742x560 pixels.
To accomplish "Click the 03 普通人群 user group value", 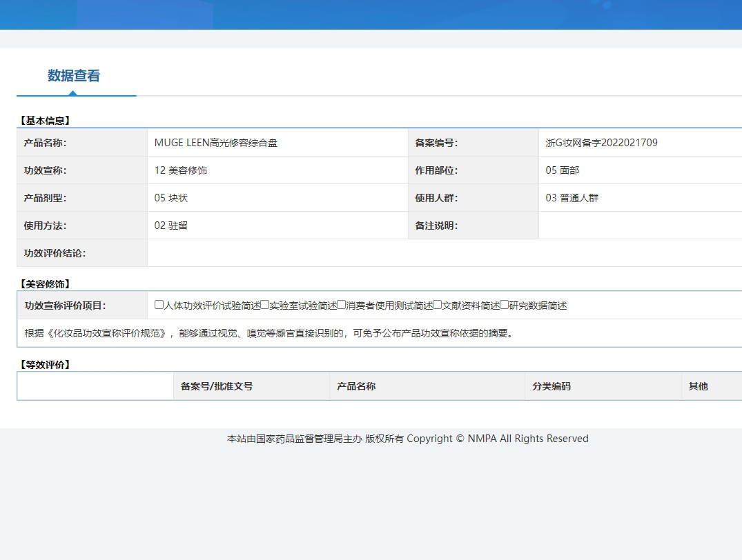I will tap(572, 198).
